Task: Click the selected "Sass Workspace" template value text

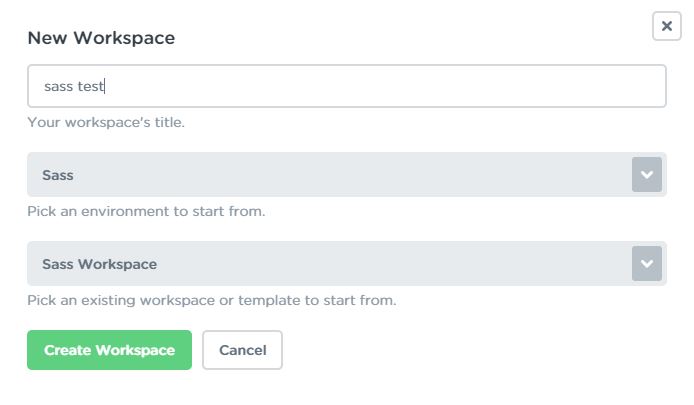Action: (x=99, y=264)
